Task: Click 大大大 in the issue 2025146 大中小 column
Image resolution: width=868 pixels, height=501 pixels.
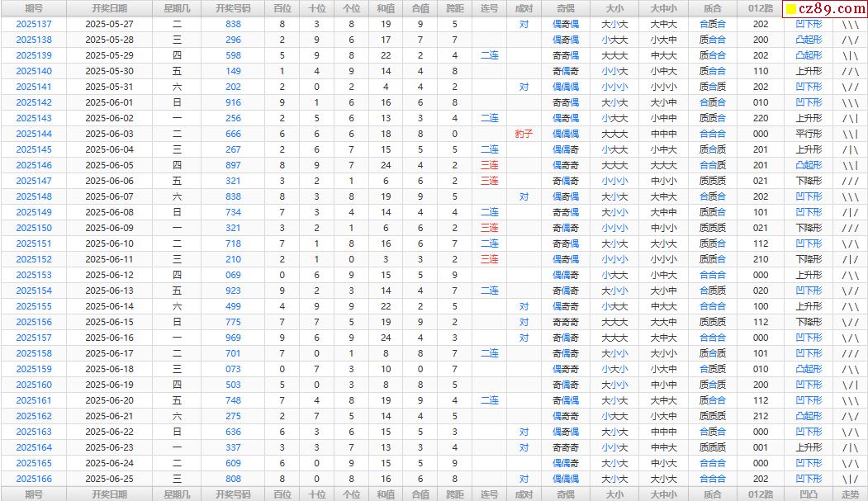Action: tap(663, 165)
